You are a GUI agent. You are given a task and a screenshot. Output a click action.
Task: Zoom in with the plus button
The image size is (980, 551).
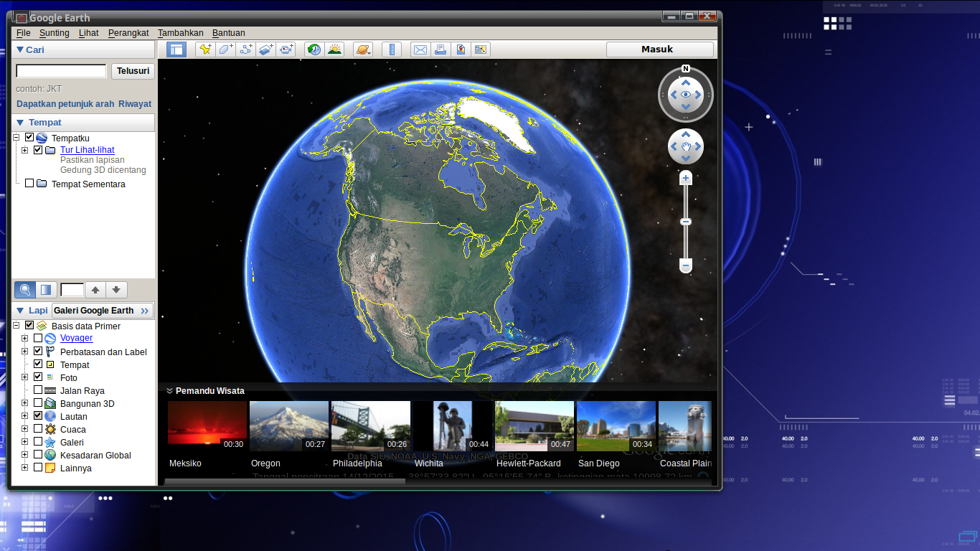pyautogui.click(x=686, y=178)
